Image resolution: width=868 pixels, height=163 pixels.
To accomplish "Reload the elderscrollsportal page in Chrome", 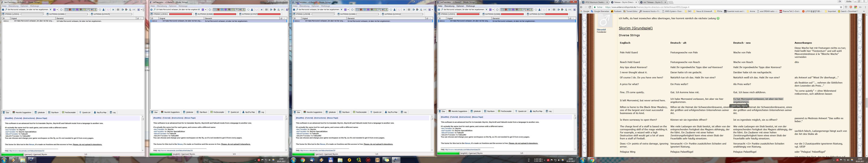I will 590,7.
